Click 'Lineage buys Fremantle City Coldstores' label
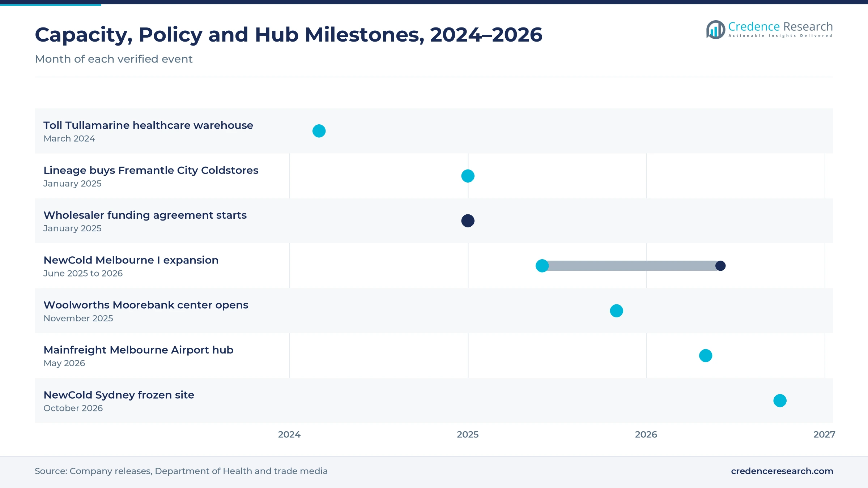This screenshot has height=488, width=868. pyautogui.click(x=151, y=170)
